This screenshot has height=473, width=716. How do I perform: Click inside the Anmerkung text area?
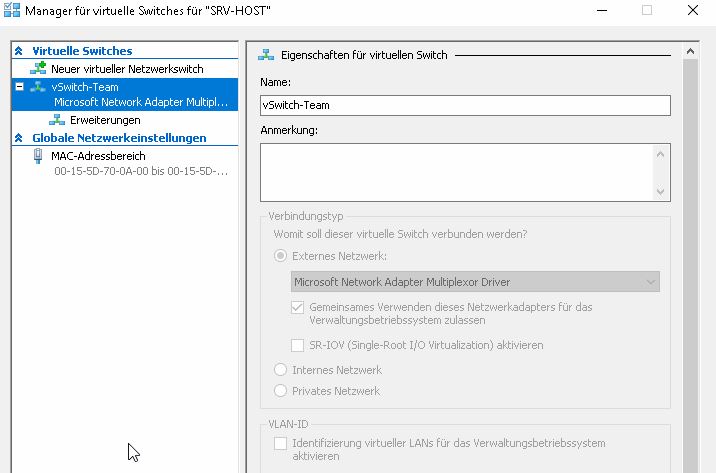pyautogui.click(x=458, y=173)
